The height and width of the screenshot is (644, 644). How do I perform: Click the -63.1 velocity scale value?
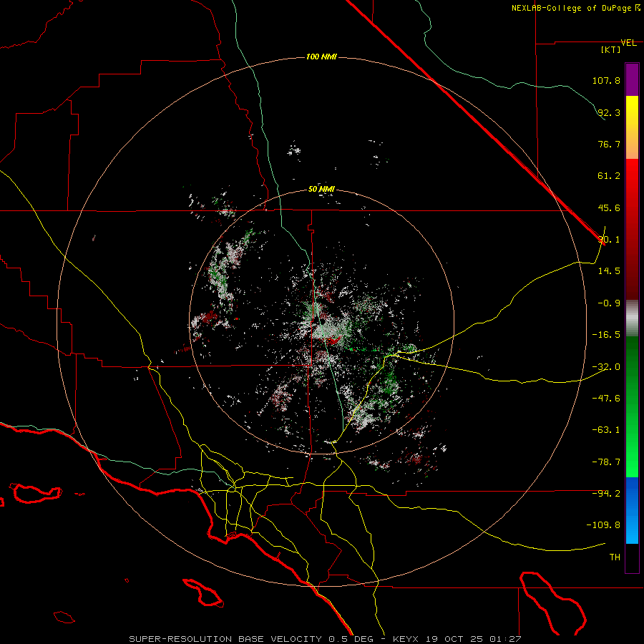point(606,429)
